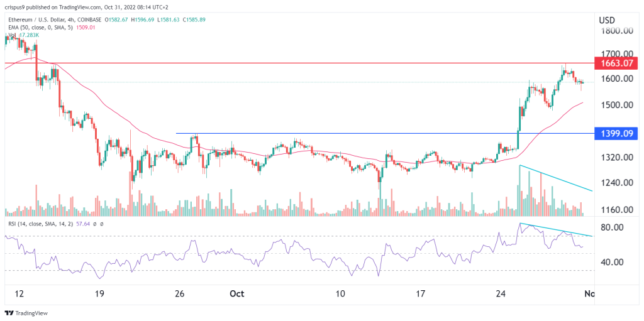The width and height of the screenshot is (644, 321).
Task: Click the 1800.00 price axis value
Action: (x=616, y=31)
